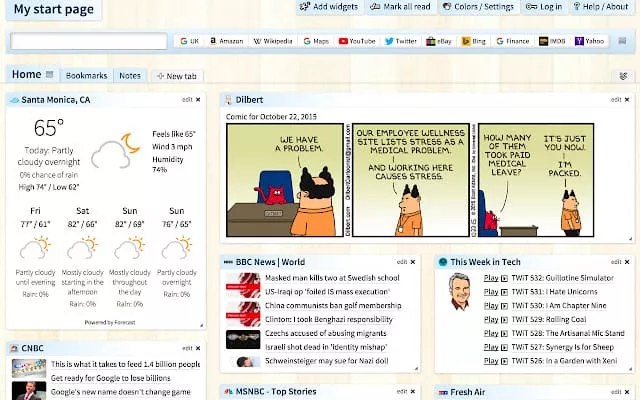The height and width of the screenshot is (400, 640).
Task: Open the Home tab menu icon
Action: click(x=50, y=75)
